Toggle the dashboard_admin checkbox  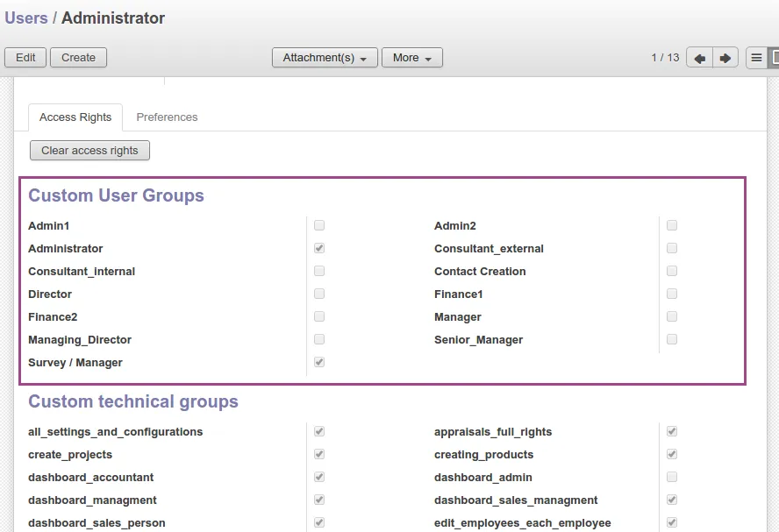(672, 477)
